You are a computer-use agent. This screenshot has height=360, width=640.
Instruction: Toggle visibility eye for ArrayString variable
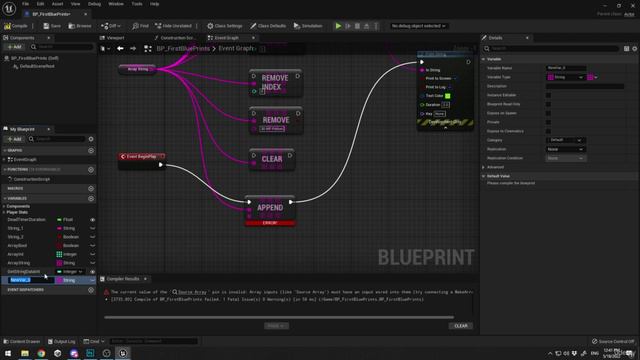click(93, 263)
